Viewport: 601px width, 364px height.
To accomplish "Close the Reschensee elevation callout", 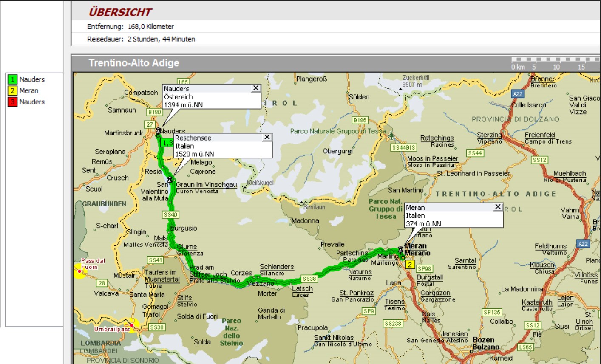I will pos(266,137).
